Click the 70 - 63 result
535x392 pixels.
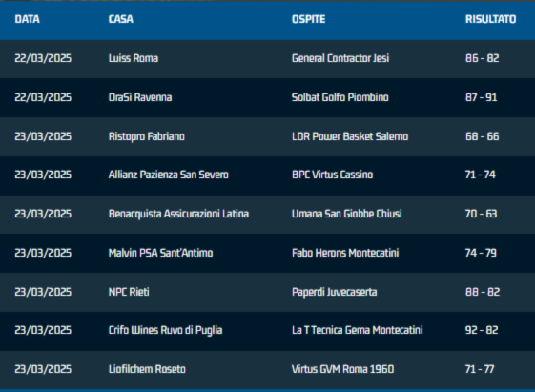(481, 214)
